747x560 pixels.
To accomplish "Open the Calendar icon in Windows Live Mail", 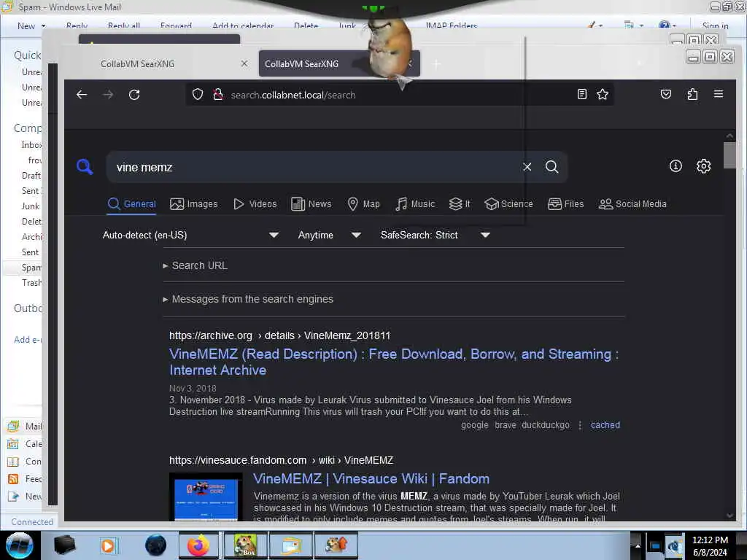I will [13, 444].
